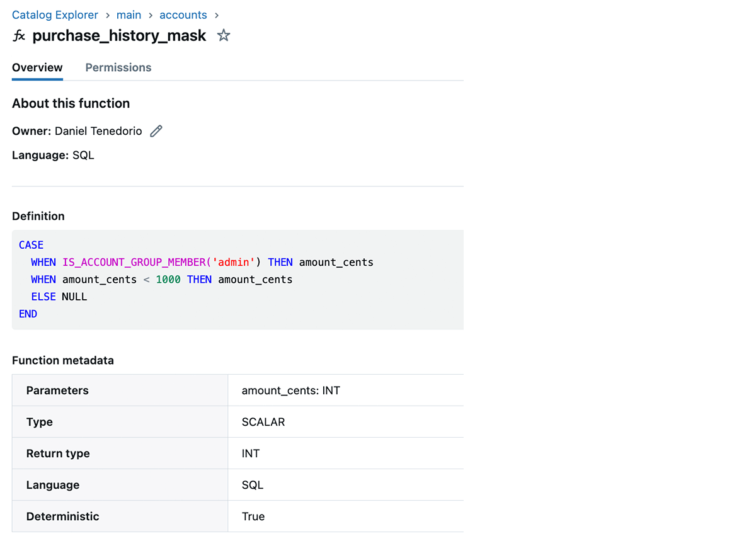Select the amount_cents: INT parameter value
This screenshot has height=541, width=756.
[290, 390]
